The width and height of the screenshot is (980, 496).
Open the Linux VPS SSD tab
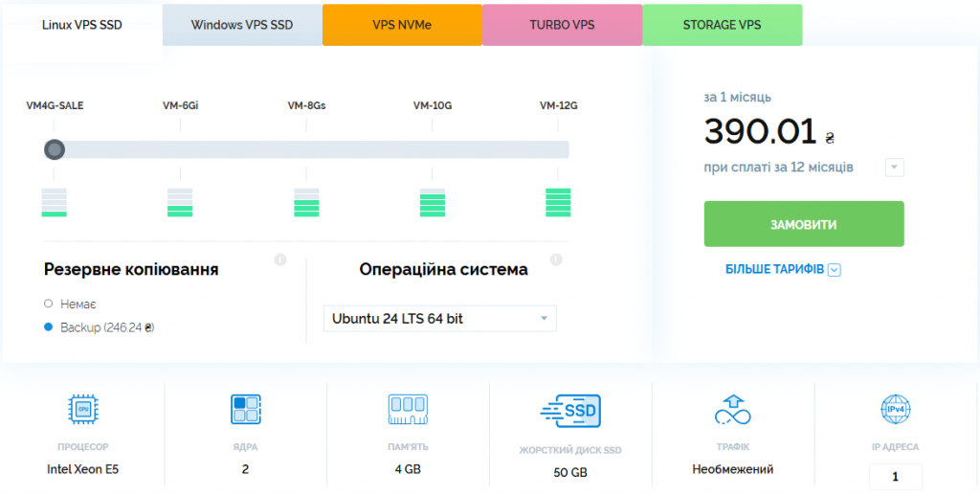[82, 25]
